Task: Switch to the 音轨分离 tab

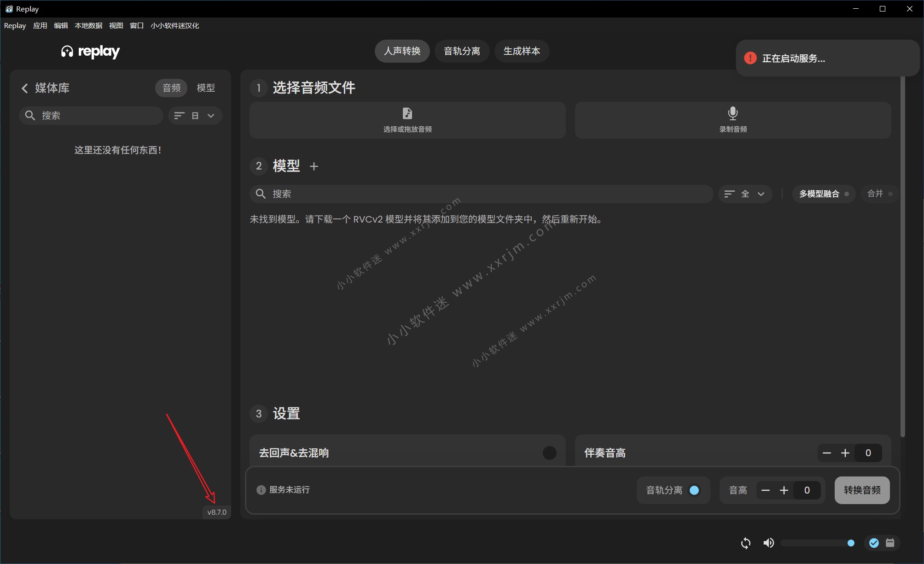Action: 462,51
